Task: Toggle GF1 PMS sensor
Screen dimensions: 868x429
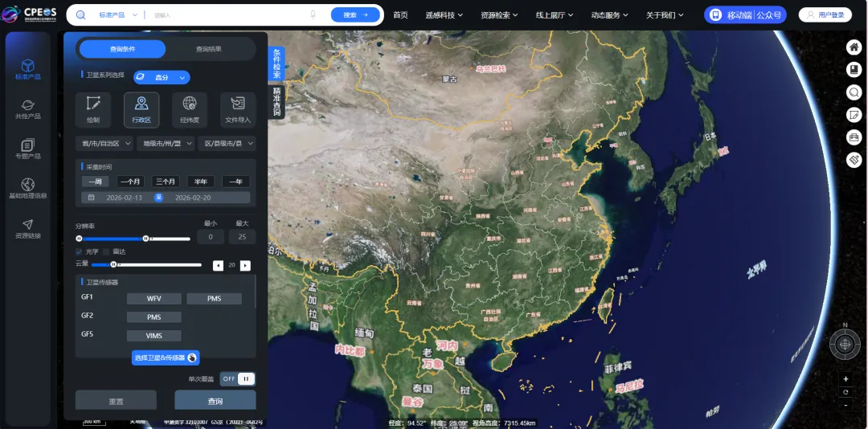Action: coord(215,298)
